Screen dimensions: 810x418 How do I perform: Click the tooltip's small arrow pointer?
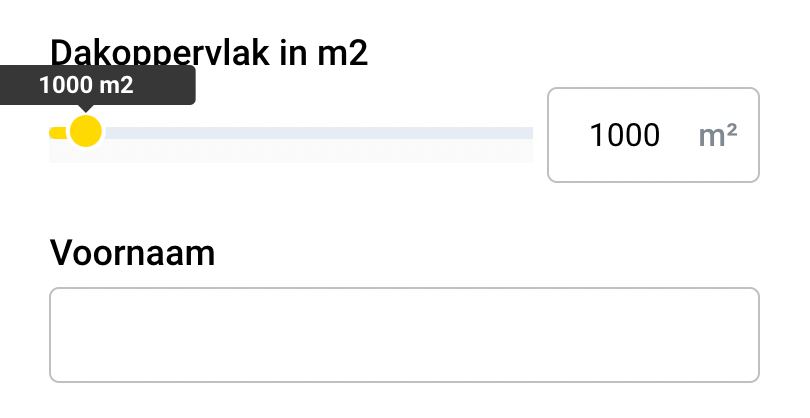pos(86,108)
